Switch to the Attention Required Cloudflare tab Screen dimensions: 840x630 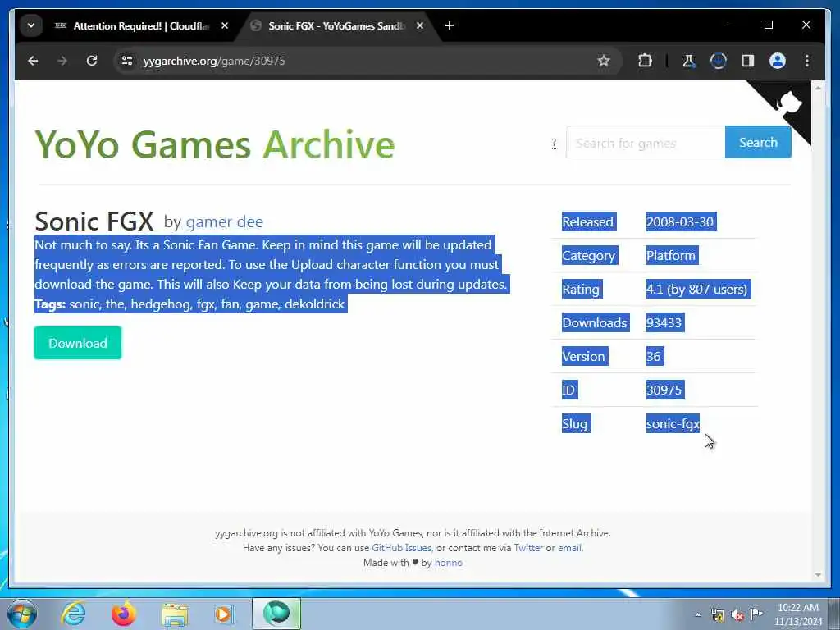(x=141, y=25)
